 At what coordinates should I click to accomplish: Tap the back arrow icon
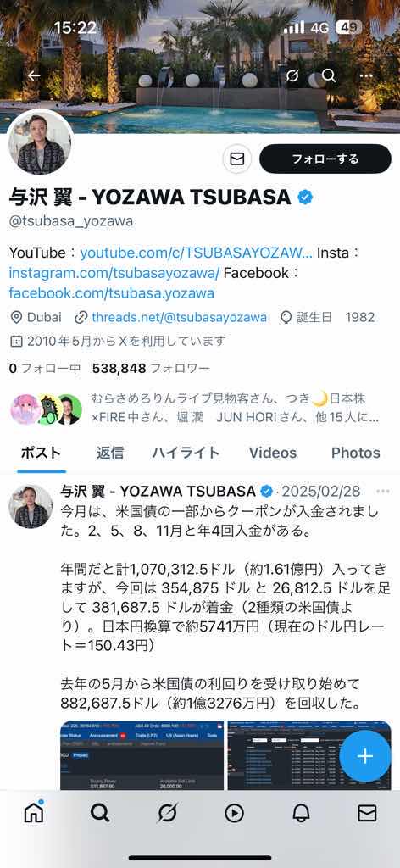[x=34, y=75]
